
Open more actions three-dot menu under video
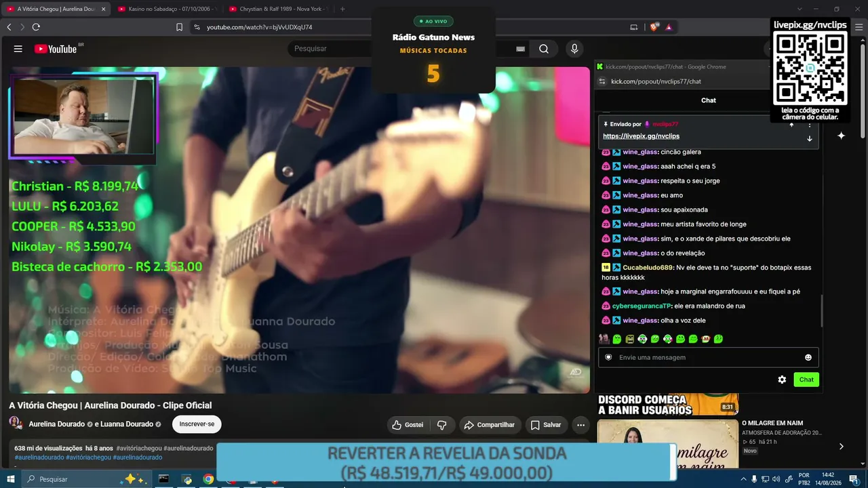click(580, 425)
